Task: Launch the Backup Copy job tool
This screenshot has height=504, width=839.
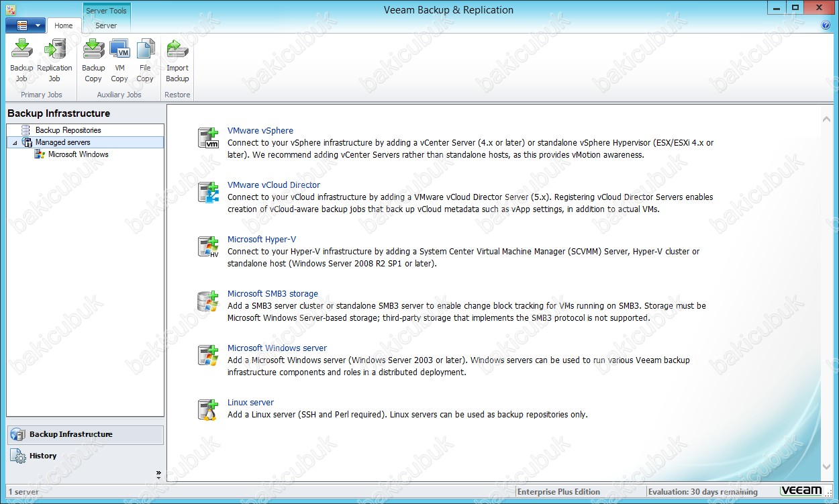Action: coord(93,61)
